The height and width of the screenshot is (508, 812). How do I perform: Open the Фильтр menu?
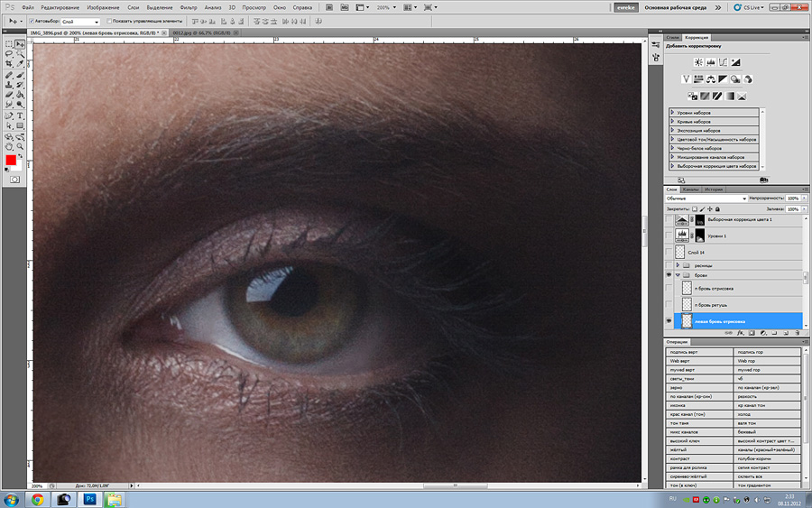click(x=189, y=7)
